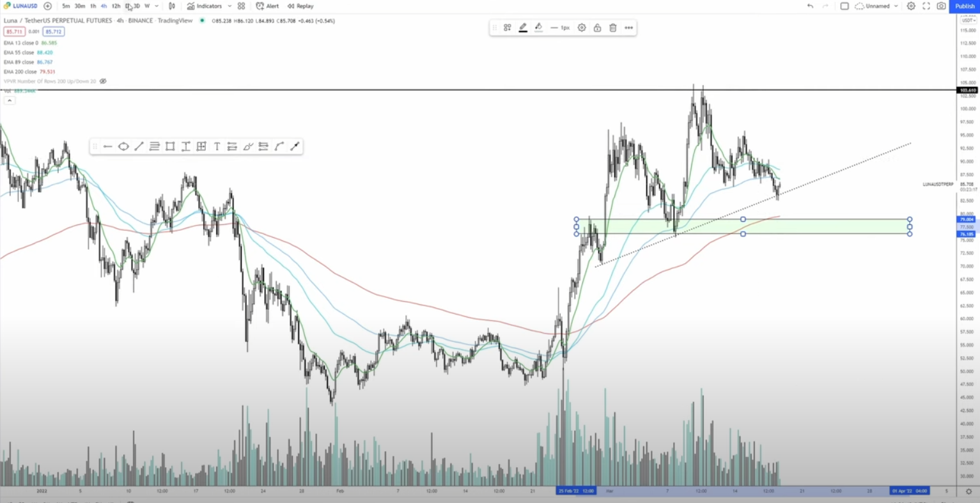This screenshot has width=980, height=503.
Task: Undo the last chart action
Action: tap(810, 6)
